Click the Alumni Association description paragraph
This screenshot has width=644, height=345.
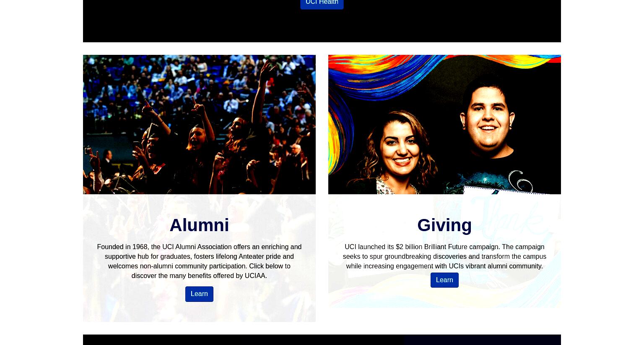pyautogui.click(x=199, y=261)
